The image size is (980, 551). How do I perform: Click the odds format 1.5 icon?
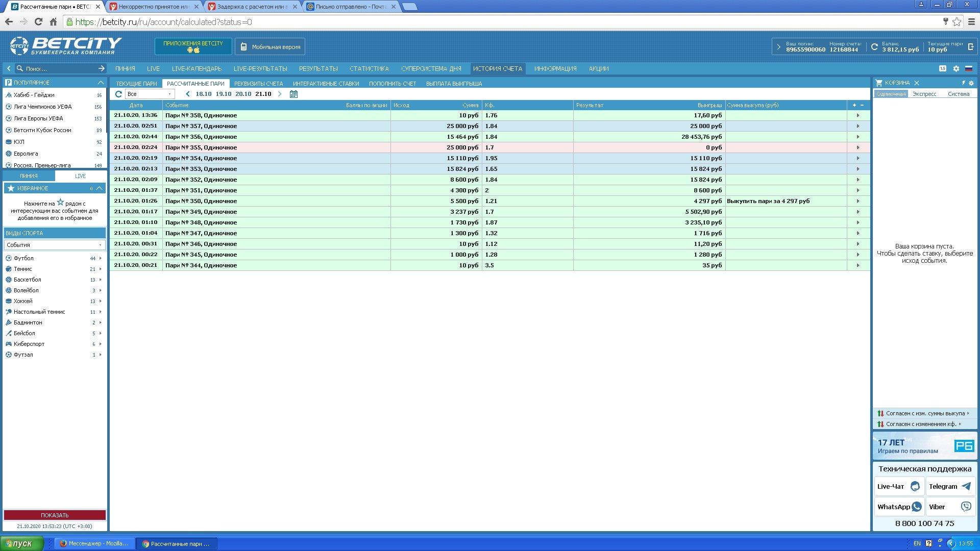(x=942, y=68)
